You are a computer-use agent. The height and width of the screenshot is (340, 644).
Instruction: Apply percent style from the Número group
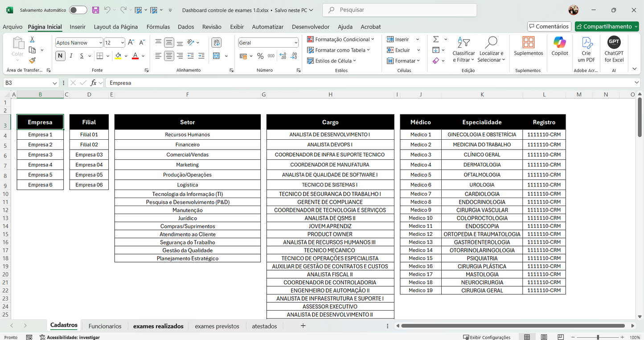[260, 57]
